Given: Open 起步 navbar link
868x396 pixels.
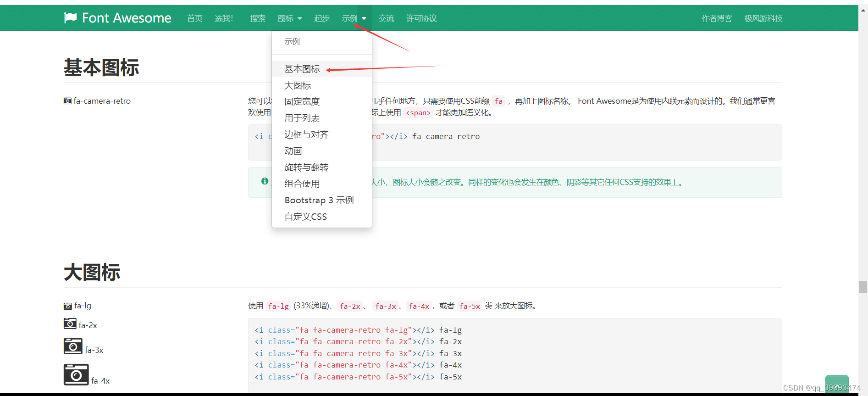Looking at the screenshot, I should [322, 18].
